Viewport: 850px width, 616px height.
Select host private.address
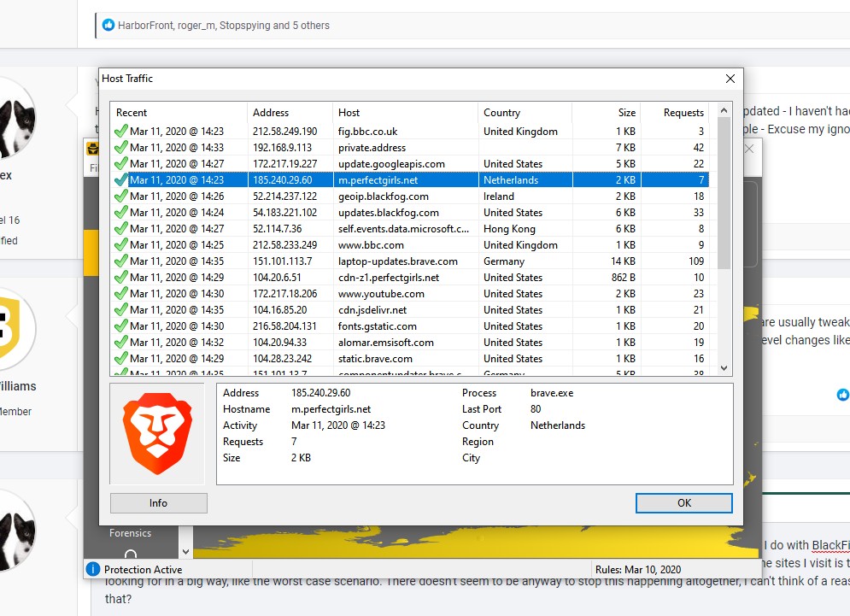click(372, 148)
